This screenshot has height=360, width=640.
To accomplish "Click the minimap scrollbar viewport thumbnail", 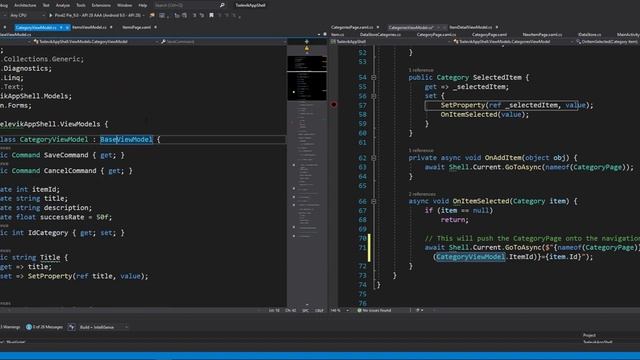I will pos(307,78).
